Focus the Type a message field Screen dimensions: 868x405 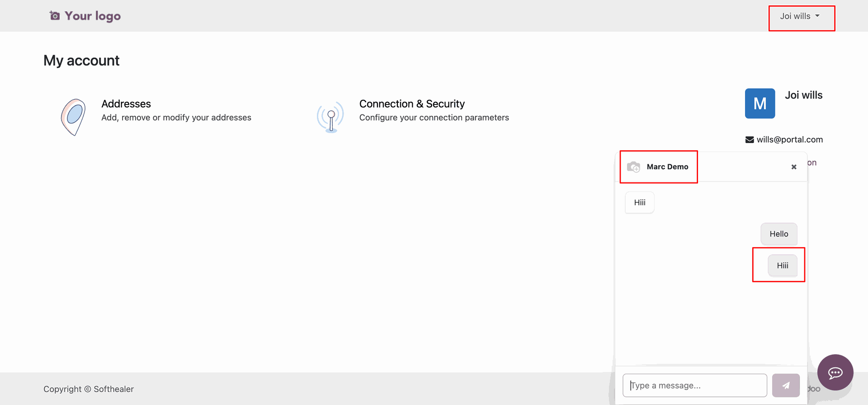pos(695,386)
